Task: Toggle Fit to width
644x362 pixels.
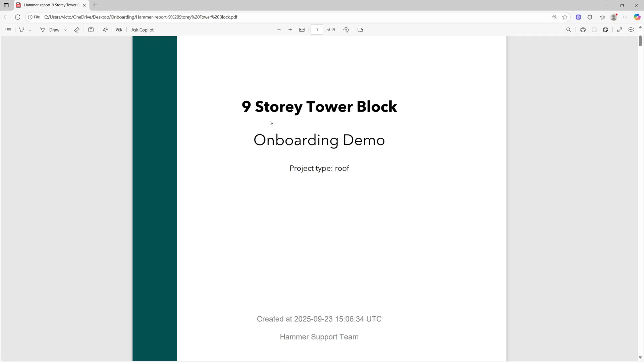Action: coord(302,30)
